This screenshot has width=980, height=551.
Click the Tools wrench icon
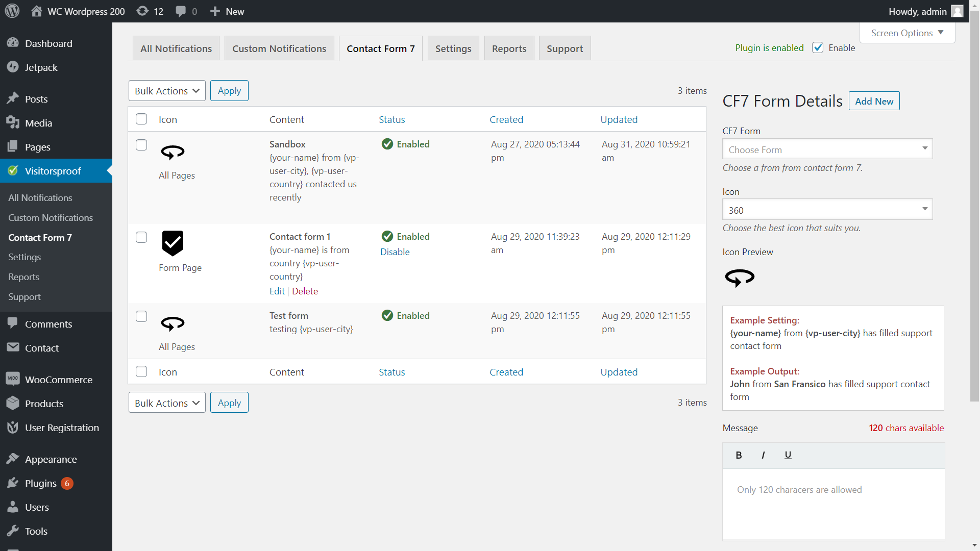click(13, 531)
